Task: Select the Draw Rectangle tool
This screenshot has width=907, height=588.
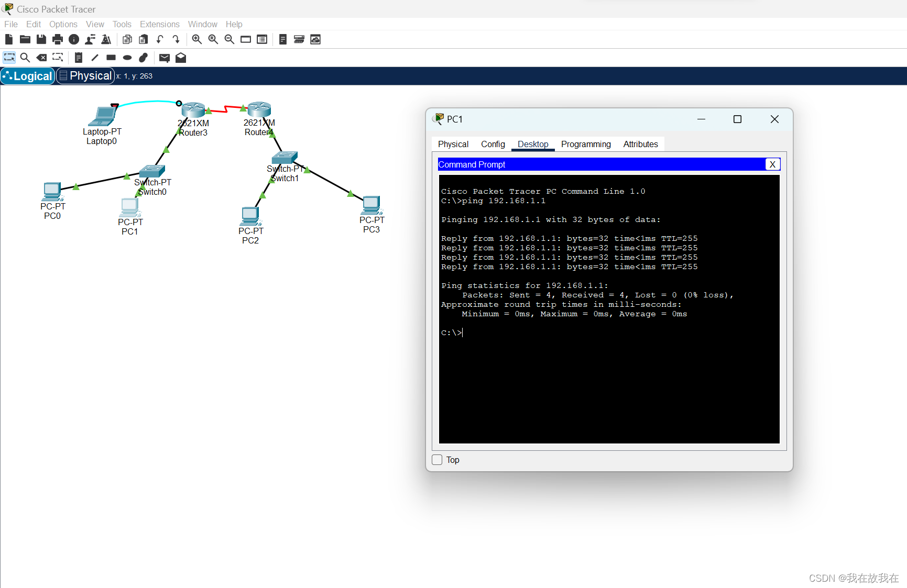Action: (x=111, y=58)
